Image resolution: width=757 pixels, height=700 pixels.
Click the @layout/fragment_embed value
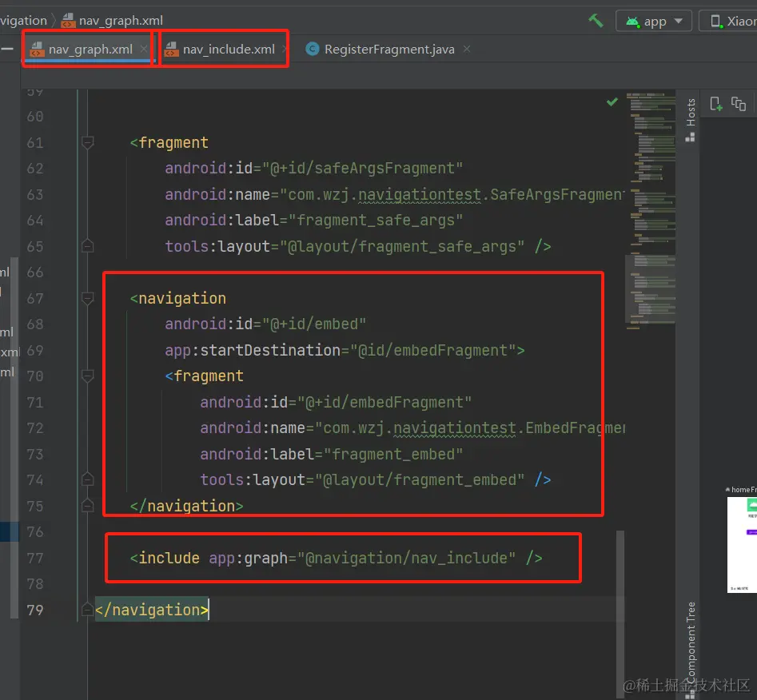420,480
